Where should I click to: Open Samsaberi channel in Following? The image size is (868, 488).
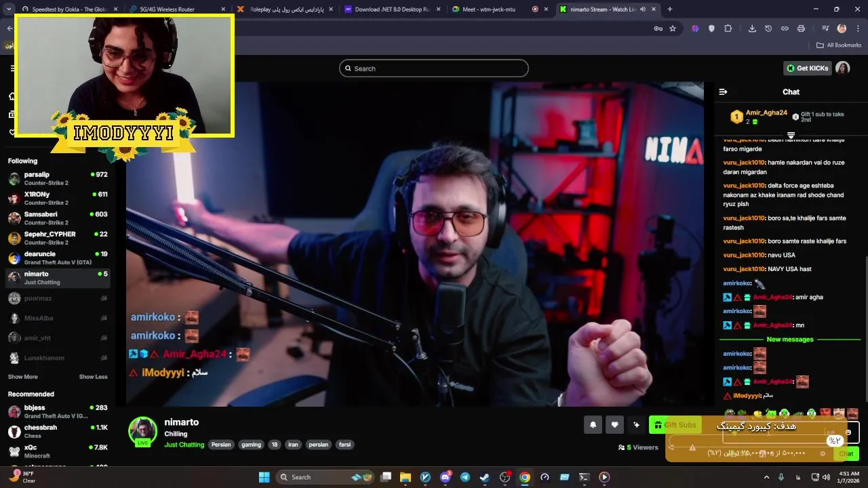pyautogui.click(x=58, y=218)
